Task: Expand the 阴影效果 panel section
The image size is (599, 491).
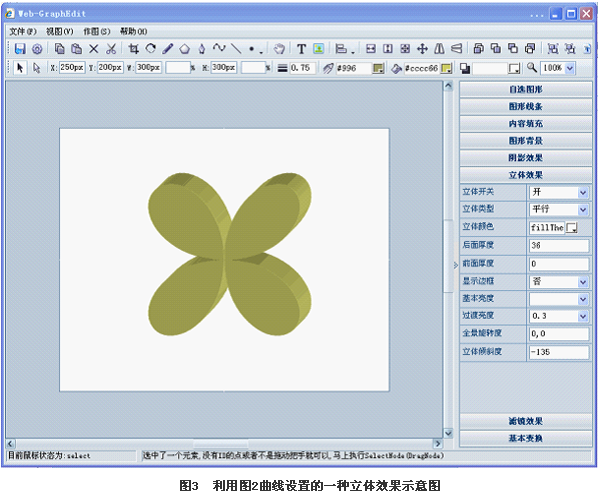Action: [526, 158]
